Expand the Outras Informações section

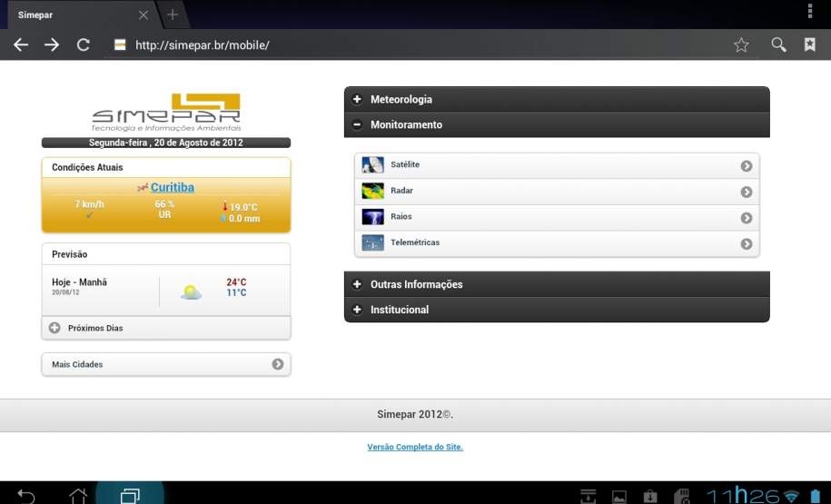[556, 284]
